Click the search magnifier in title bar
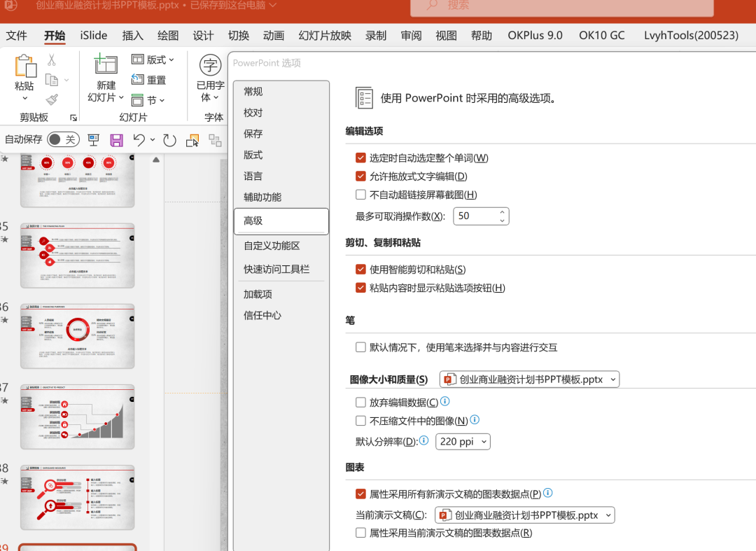756x551 pixels. 432,6
